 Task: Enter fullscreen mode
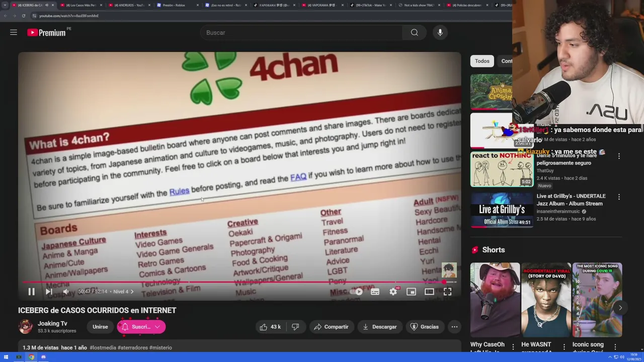[447, 292]
